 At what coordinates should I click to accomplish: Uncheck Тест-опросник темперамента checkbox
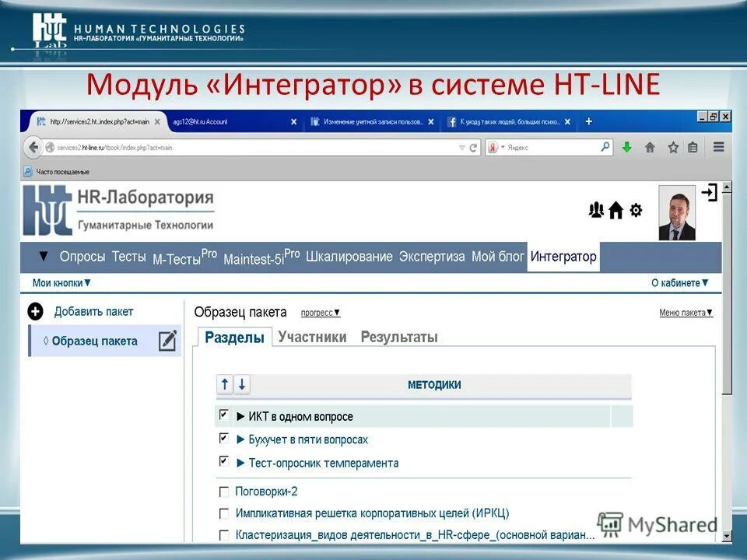coord(223,461)
